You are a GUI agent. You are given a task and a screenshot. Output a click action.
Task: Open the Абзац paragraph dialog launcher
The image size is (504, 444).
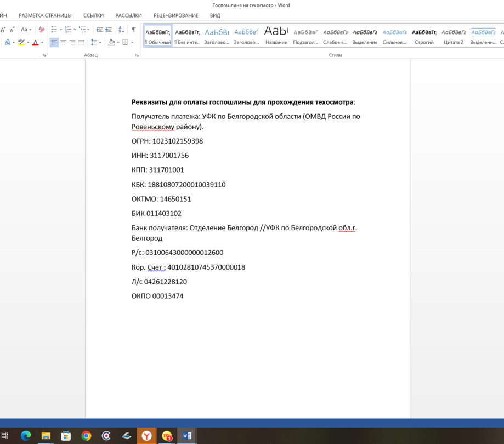point(137,55)
